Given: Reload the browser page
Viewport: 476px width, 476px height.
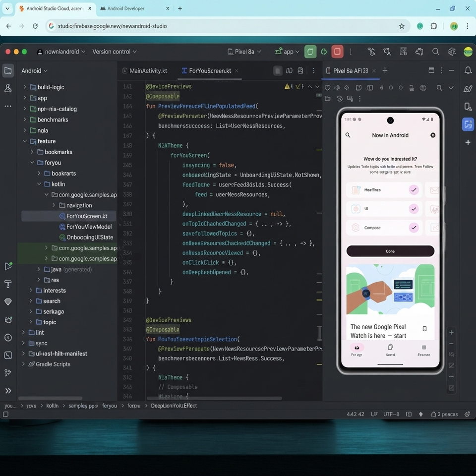Looking at the screenshot, I should pos(35,26).
